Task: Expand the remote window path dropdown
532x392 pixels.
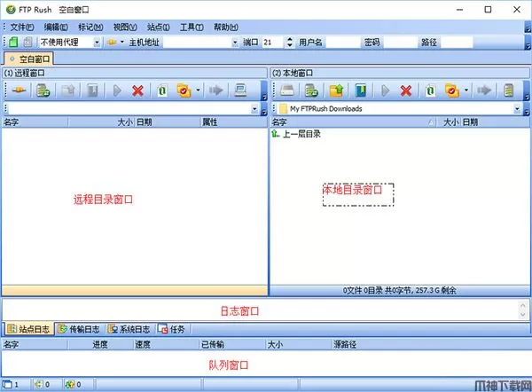Action: (x=254, y=109)
